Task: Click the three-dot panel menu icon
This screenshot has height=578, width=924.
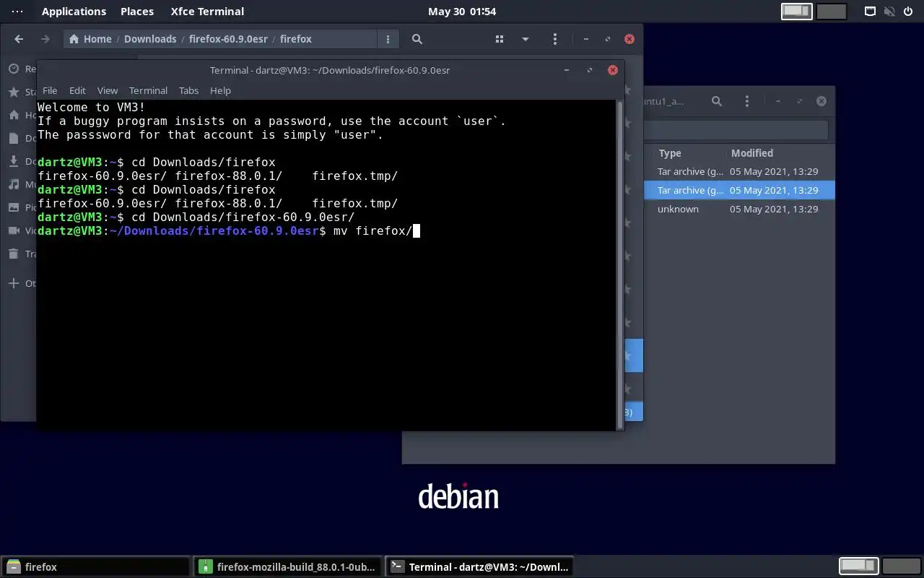Action: [17, 12]
